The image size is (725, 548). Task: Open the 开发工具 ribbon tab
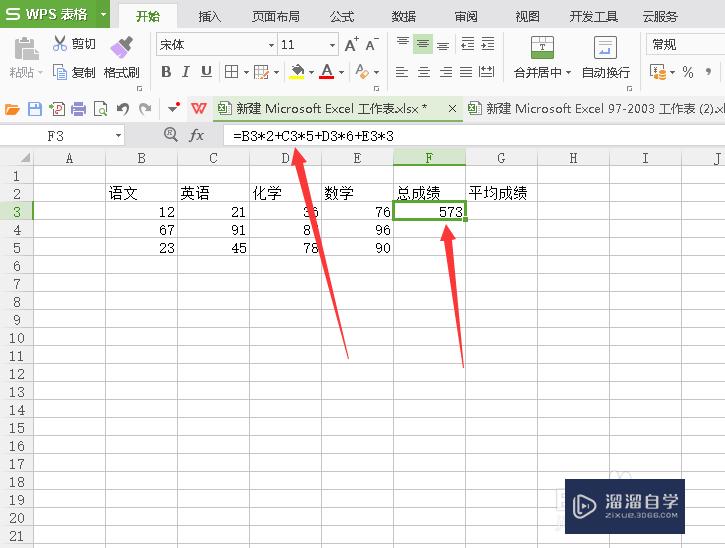click(x=594, y=17)
